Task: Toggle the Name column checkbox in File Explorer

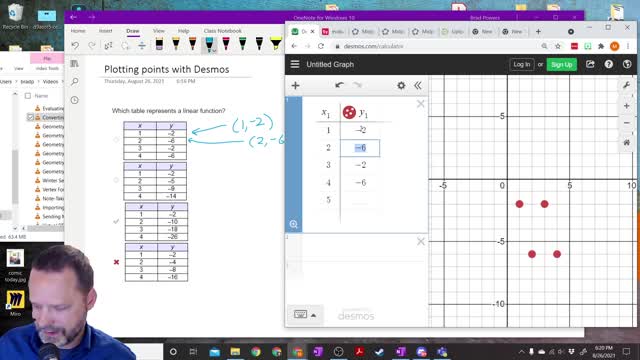Action: coord(28,96)
